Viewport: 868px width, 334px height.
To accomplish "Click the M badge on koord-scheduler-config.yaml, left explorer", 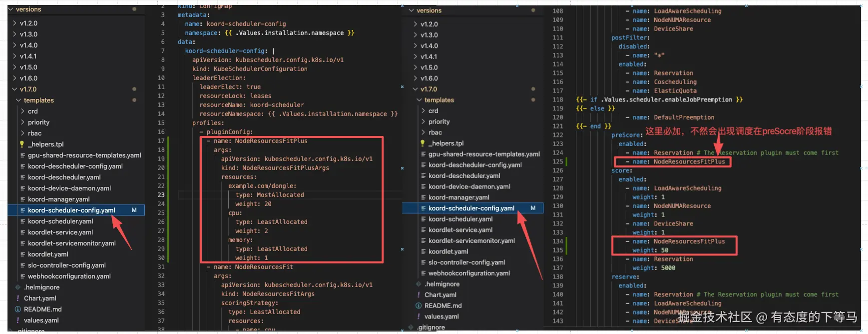I will [x=134, y=210].
